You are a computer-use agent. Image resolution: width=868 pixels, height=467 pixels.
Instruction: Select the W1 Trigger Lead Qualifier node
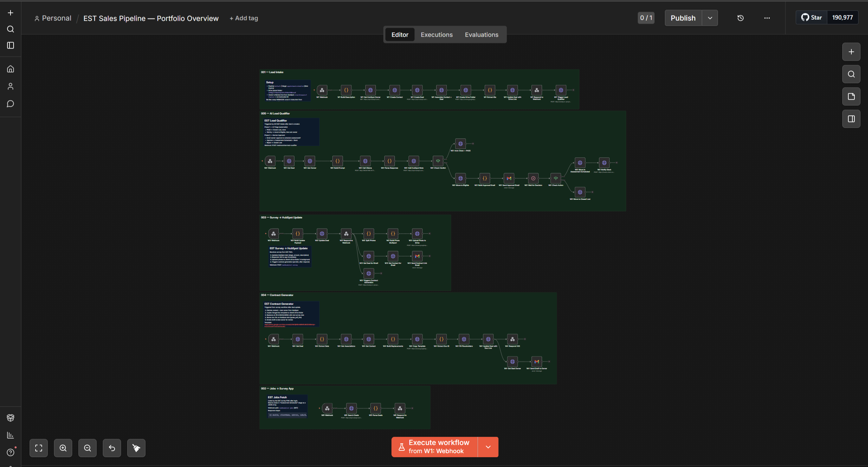[561, 90]
